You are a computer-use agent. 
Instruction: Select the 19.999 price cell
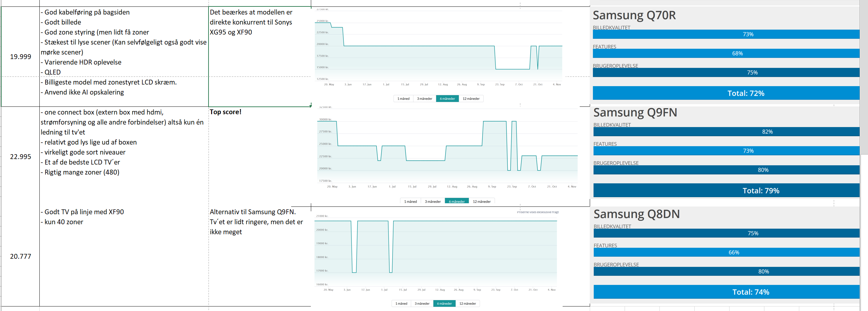pyautogui.click(x=21, y=56)
